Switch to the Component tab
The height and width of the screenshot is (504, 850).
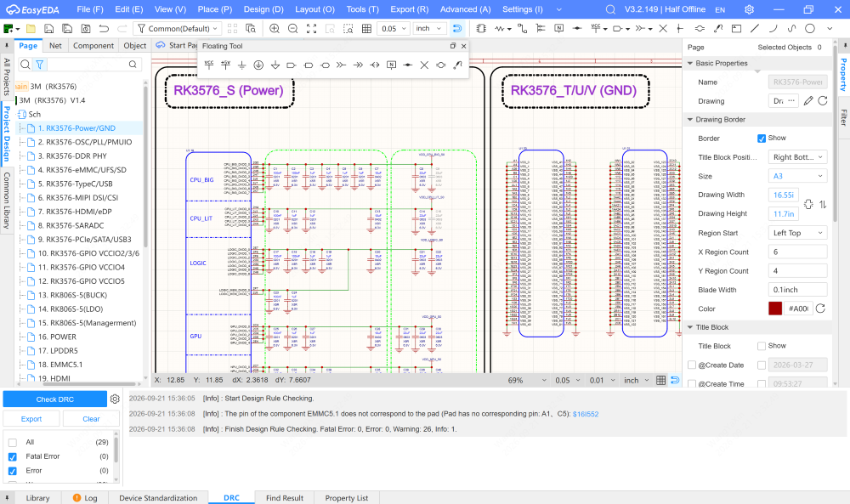(x=93, y=46)
